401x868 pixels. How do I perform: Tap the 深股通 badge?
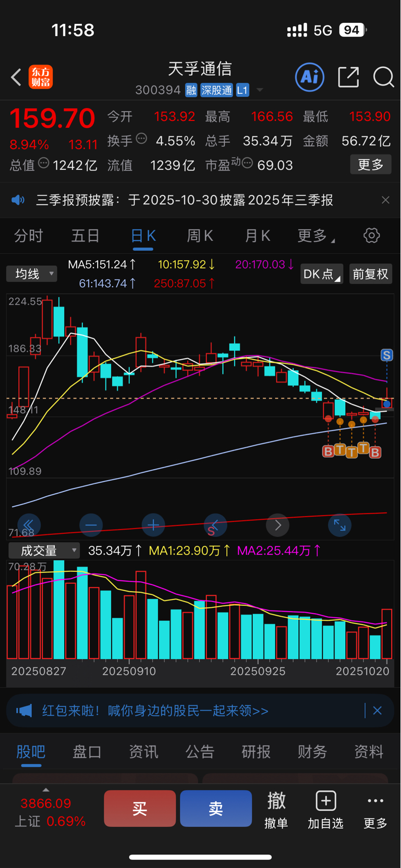coord(216,90)
